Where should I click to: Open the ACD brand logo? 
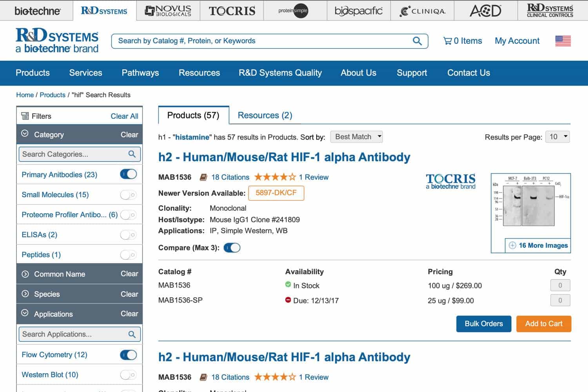point(486,11)
